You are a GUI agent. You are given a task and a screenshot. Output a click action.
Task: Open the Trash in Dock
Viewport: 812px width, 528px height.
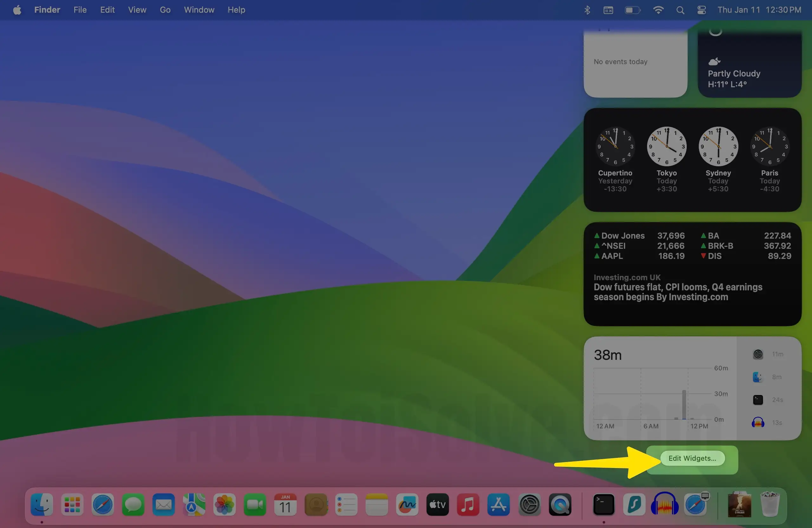(x=770, y=505)
